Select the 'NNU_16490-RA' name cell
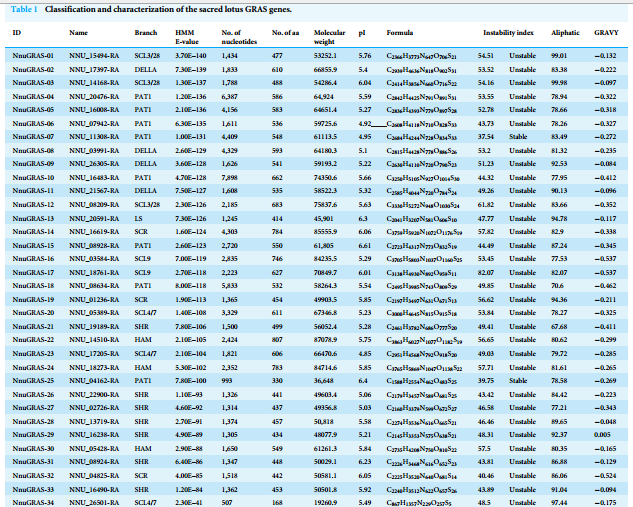 94,490
